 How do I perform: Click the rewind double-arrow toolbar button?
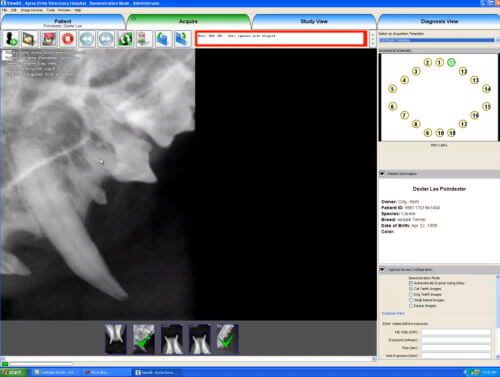pyautogui.click(x=87, y=39)
